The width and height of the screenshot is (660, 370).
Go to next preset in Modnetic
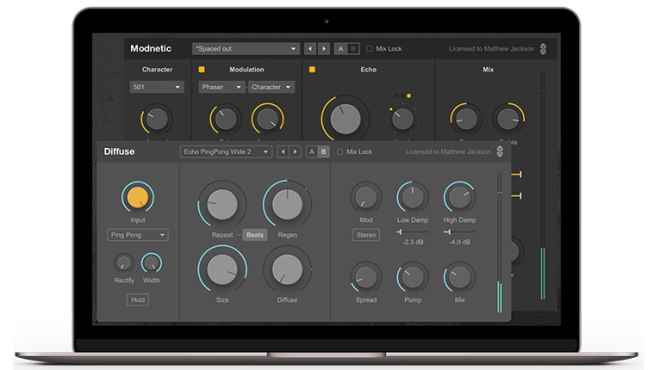click(x=324, y=49)
